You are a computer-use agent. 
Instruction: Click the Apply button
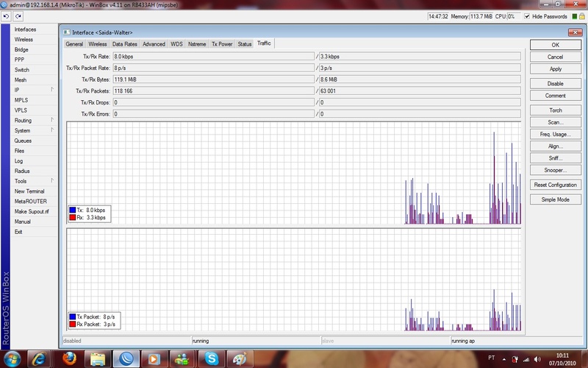[556, 68]
